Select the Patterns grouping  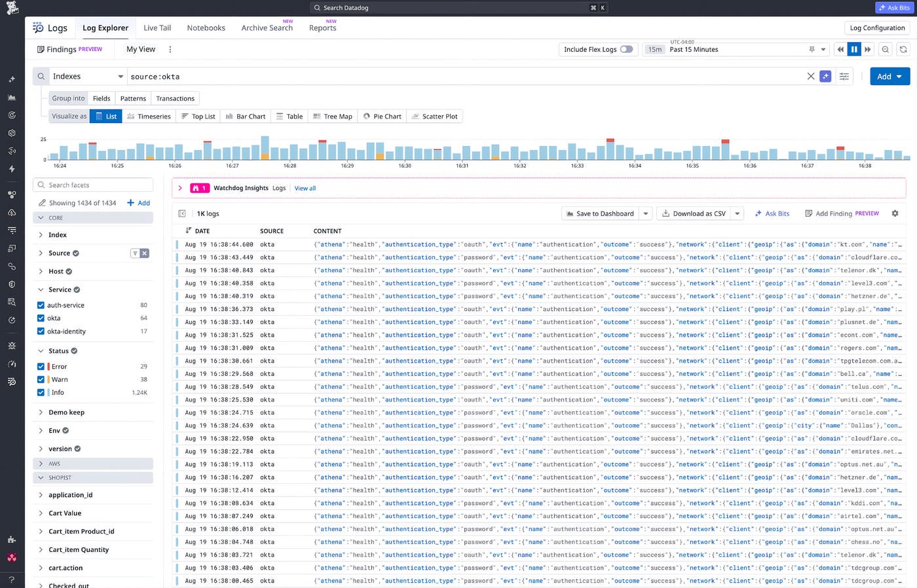(x=133, y=98)
